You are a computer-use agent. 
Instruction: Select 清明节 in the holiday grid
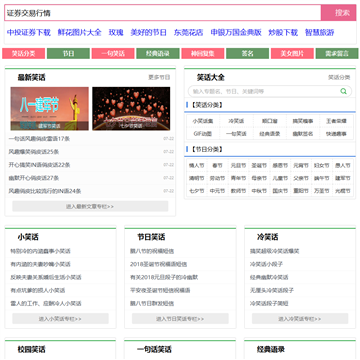click(x=197, y=178)
